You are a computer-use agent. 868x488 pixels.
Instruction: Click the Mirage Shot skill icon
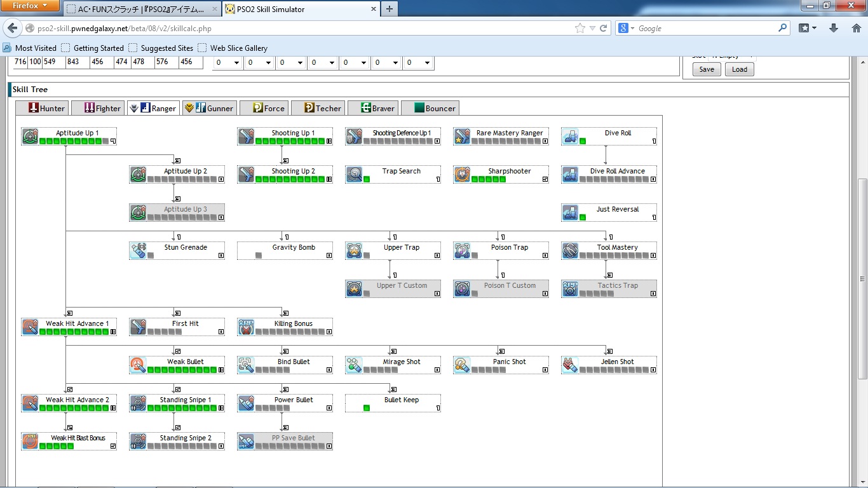click(354, 365)
